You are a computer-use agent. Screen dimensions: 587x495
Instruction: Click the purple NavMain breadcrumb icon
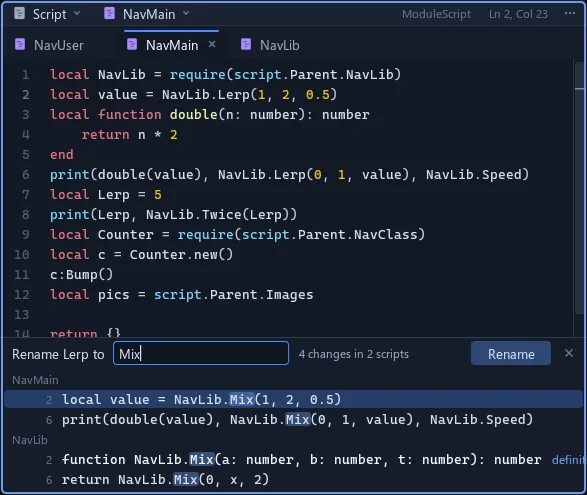109,13
